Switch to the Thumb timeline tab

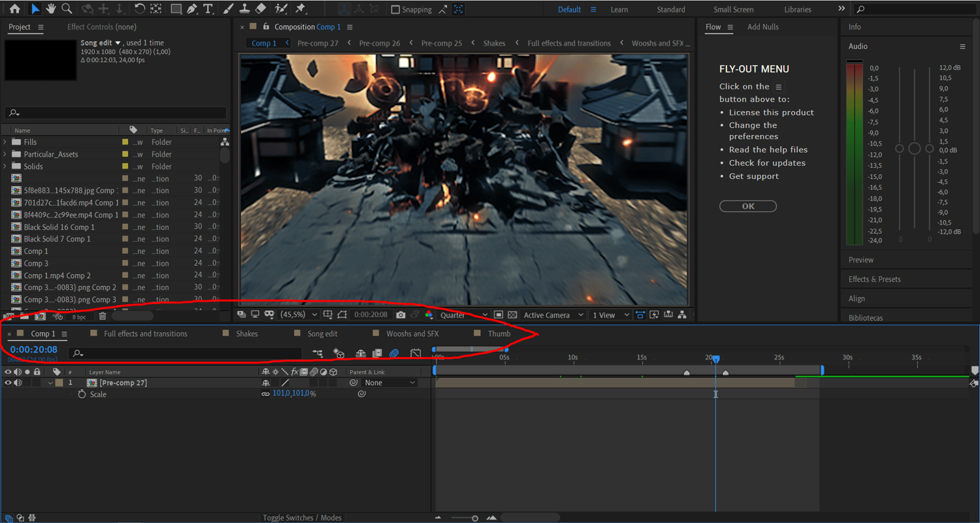(499, 334)
